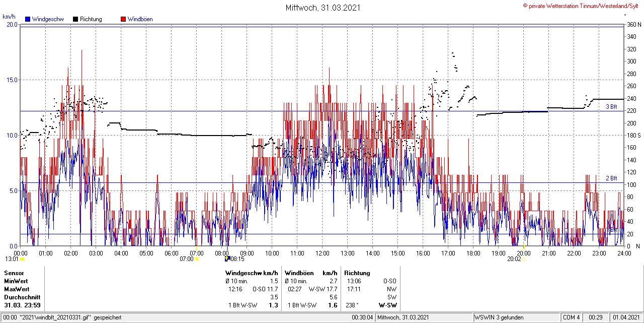Click the bold 1.3 current wind value
This screenshot has height=323, width=644.
tap(274, 305)
